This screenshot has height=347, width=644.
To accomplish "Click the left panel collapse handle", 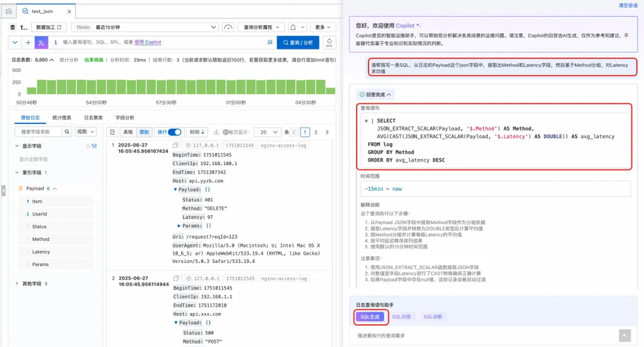I will (x=3, y=191).
